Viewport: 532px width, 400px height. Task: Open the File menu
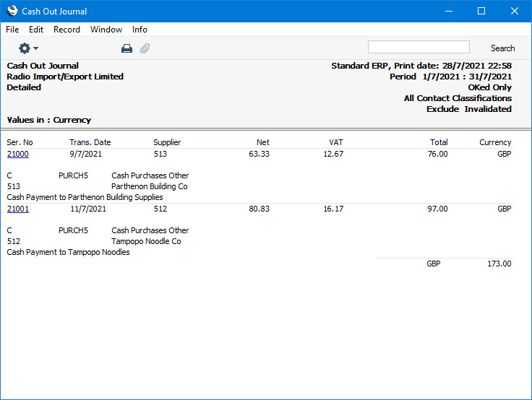(12, 30)
